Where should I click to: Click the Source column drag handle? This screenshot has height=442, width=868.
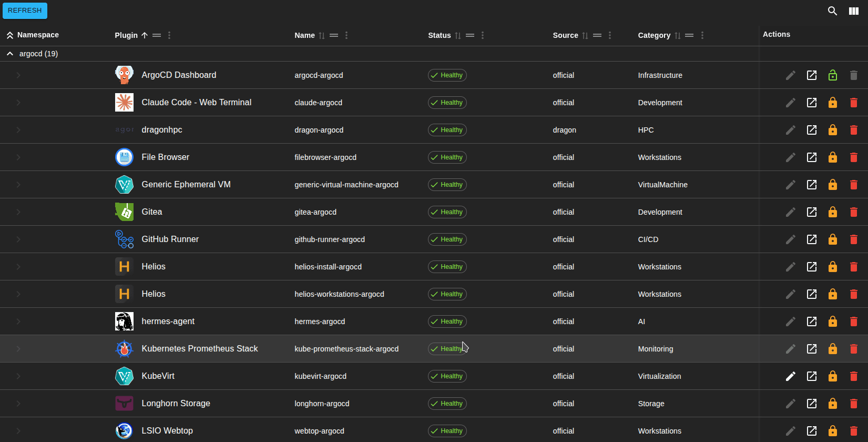597,35
